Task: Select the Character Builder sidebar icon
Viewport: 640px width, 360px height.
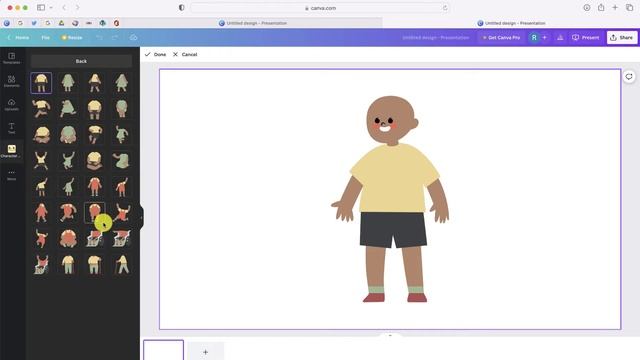Action: [11, 151]
